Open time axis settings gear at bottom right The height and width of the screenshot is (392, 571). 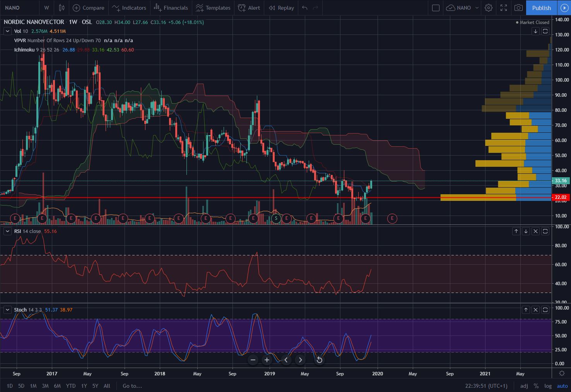[x=562, y=373]
